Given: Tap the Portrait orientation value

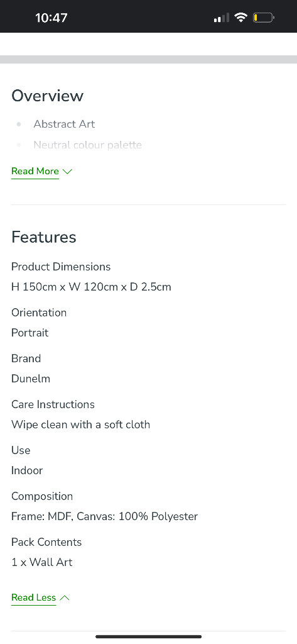Looking at the screenshot, I should tap(30, 333).
